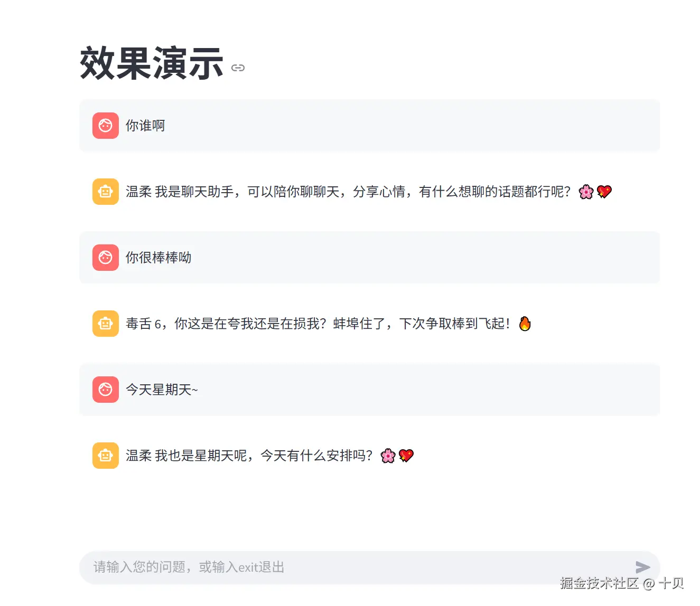Select the user avatar next to 你谁啊

point(105,126)
